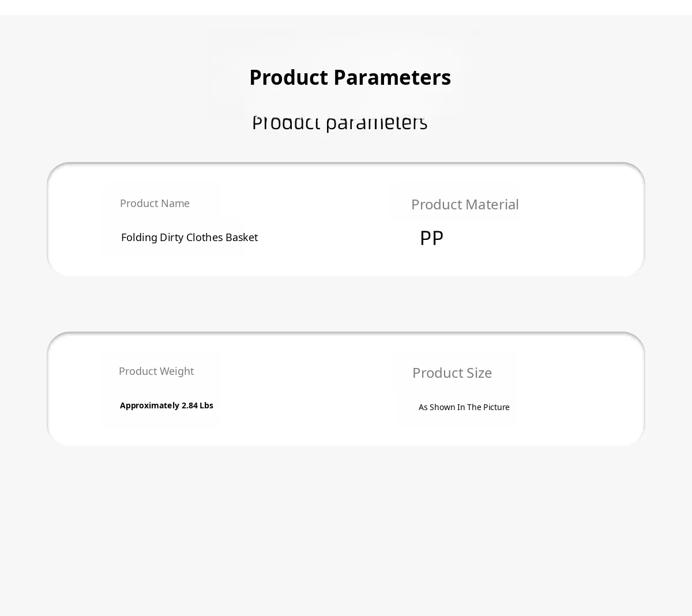Click the Folding Dirty Clothes Basket text
The image size is (692, 616).
click(189, 237)
